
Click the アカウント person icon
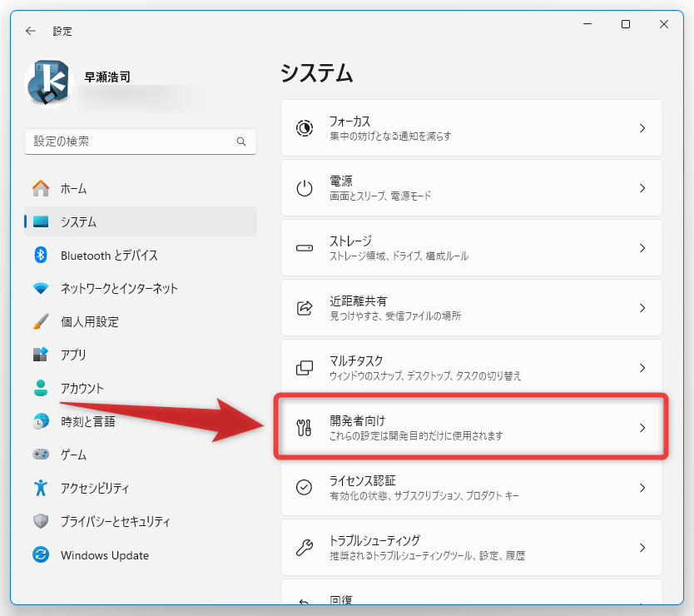41,388
